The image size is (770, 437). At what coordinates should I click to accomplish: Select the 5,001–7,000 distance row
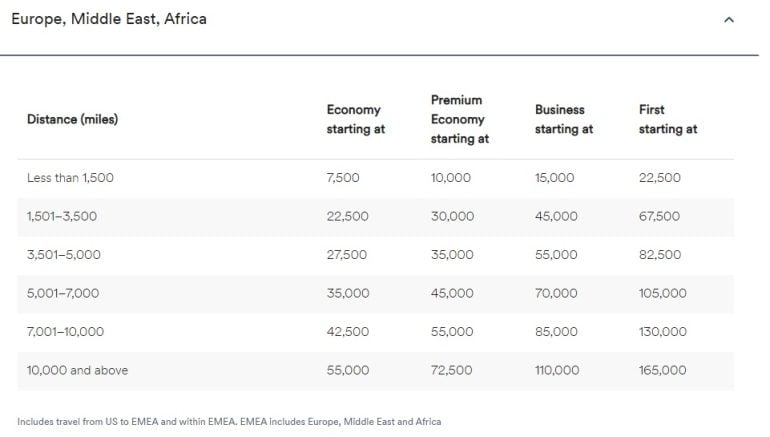pos(63,294)
